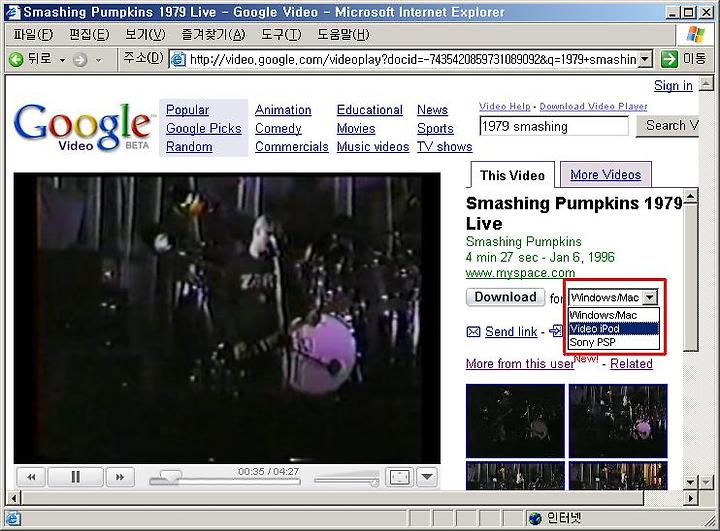The width and height of the screenshot is (720, 531).
Task: Open the Forward history dropdown arrow
Action: (x=98, y=60)
